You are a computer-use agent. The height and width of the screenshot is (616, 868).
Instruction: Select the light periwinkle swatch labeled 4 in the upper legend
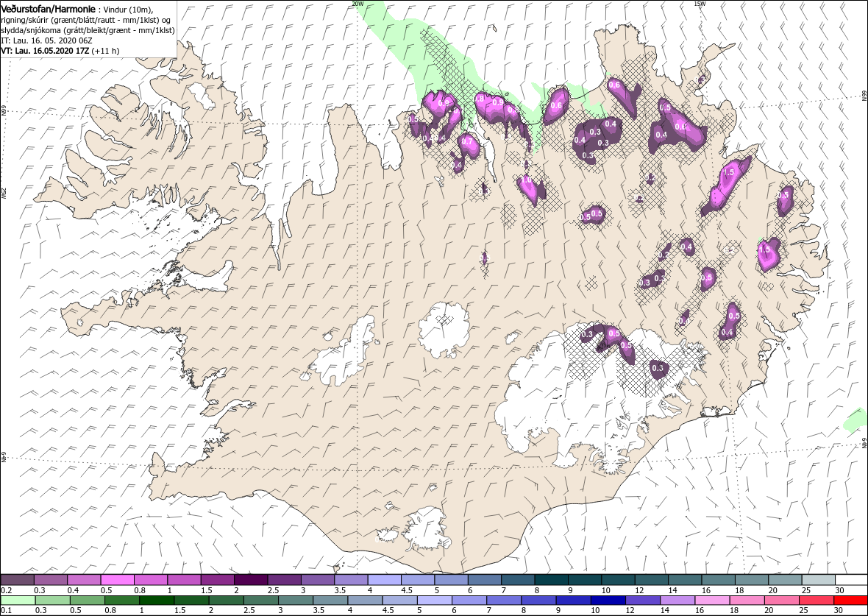pyautogui.click(x=384, y=580)
